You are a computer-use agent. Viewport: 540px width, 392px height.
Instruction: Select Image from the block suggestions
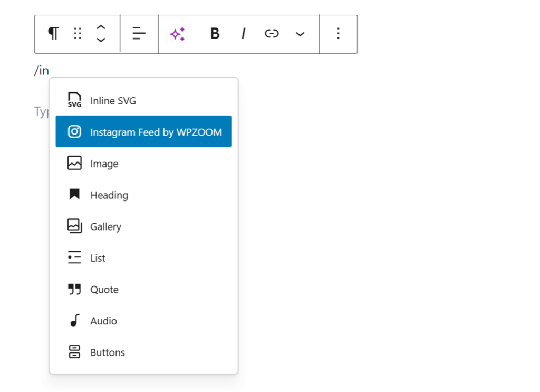[105, 163]
